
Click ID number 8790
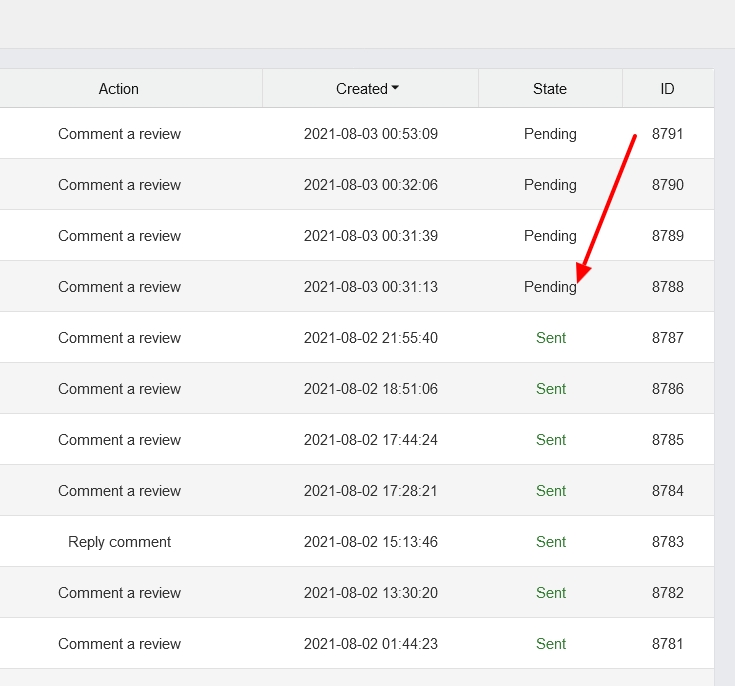(x=667, y=185)
